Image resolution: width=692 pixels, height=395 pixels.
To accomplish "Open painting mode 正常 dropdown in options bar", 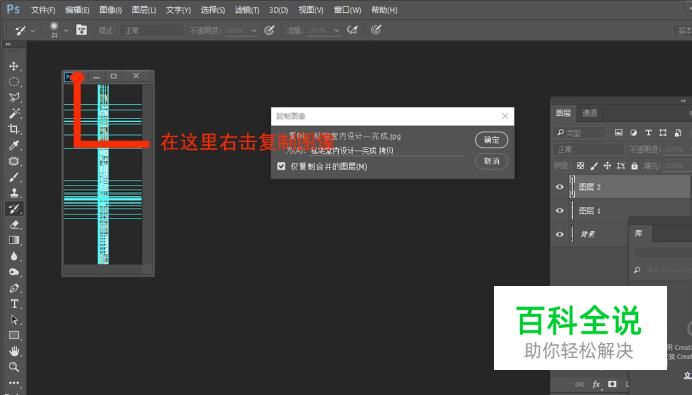I will tap(153, 30).
